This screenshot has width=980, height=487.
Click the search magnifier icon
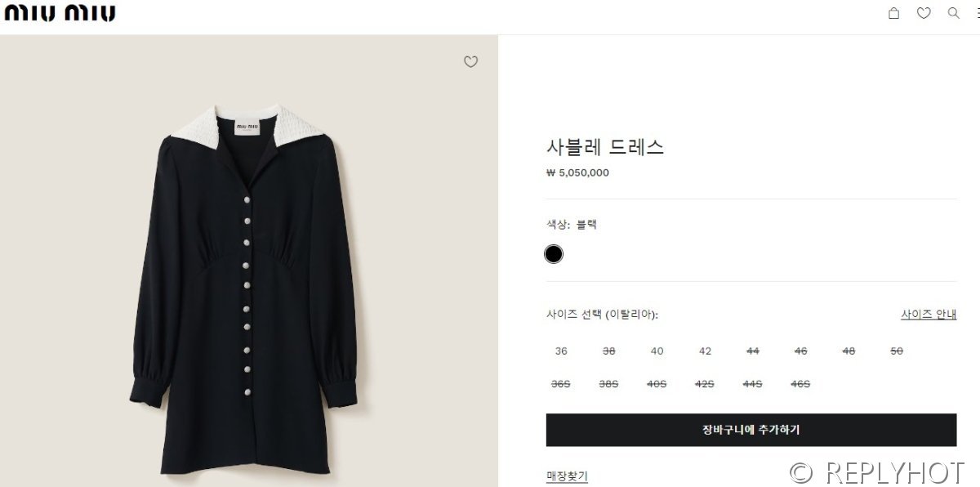[953, 13]
